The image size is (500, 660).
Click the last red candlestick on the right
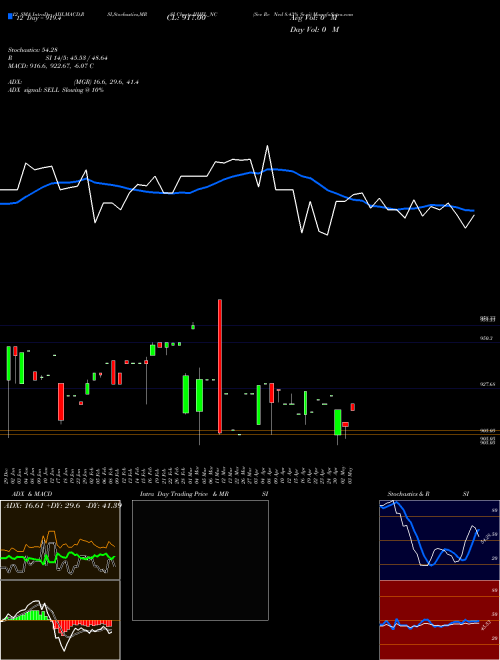click(x=353, y=407)
